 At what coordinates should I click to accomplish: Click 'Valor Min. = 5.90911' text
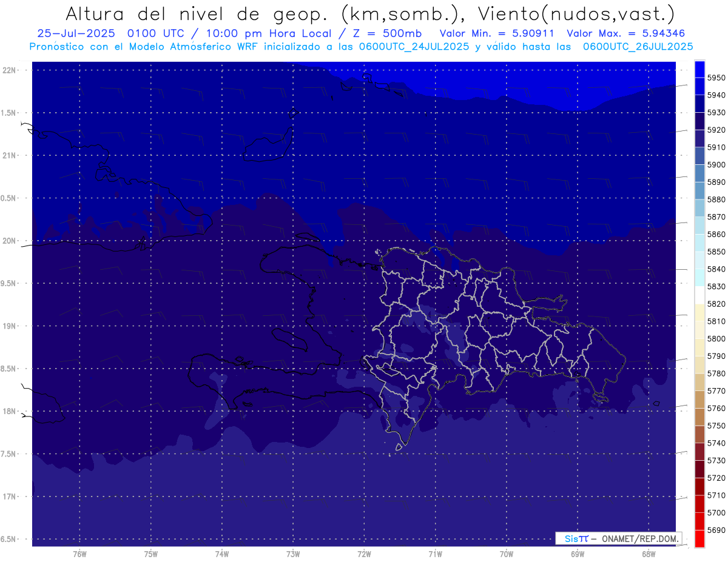(496, 33)
